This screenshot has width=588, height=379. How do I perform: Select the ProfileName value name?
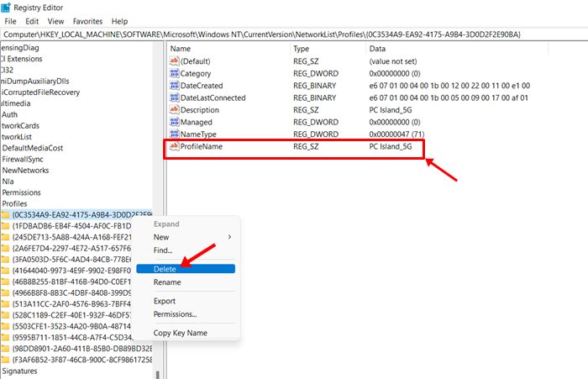point(202,146)
